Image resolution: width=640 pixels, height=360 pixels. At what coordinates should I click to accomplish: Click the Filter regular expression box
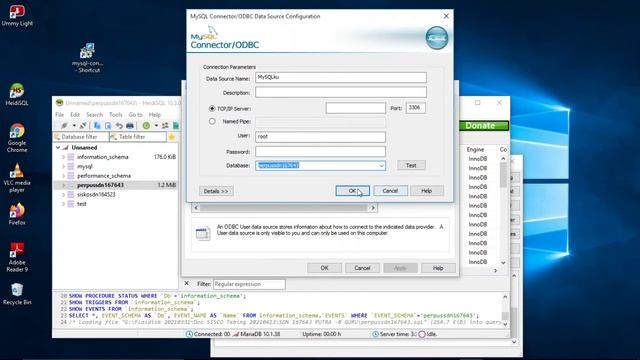(x=249, y=284)
